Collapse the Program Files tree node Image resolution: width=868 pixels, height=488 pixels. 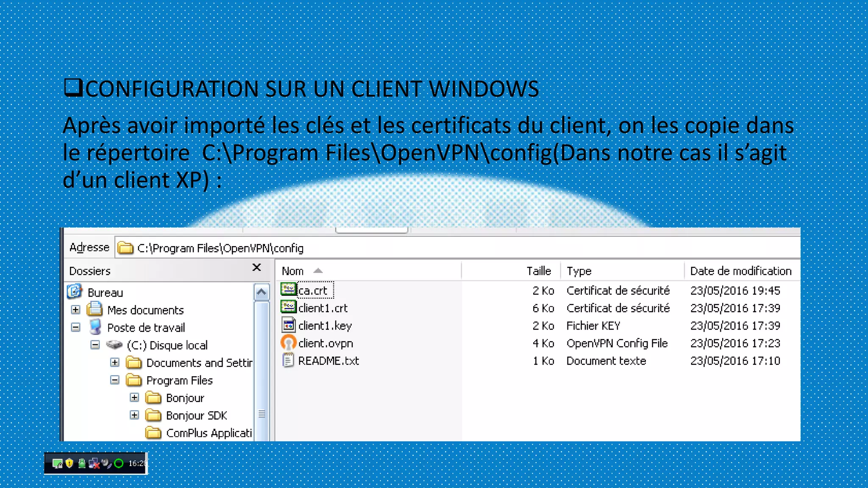pyautogui.click(x=114, y=380)
